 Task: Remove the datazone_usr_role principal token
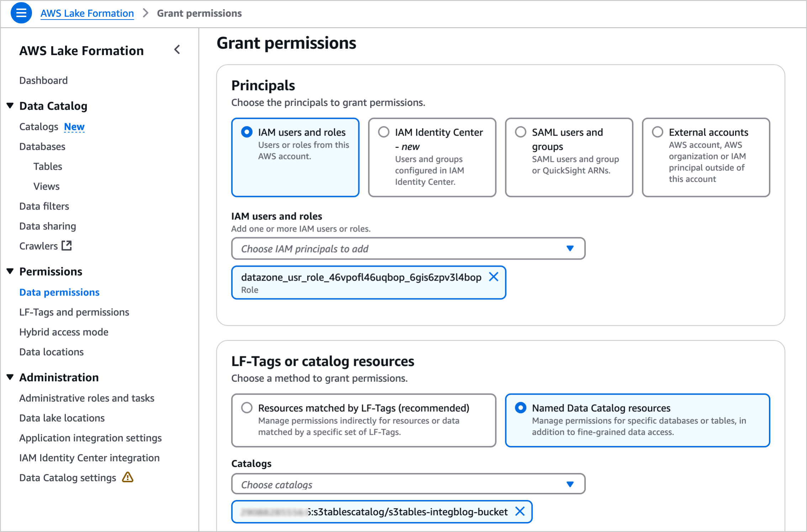coord(494,277)
